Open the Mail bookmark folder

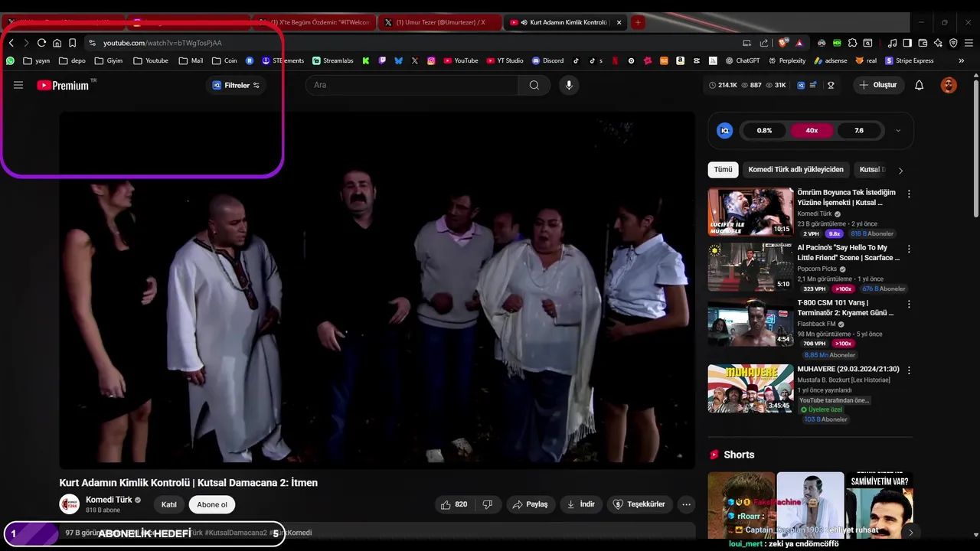coord(191,60)
